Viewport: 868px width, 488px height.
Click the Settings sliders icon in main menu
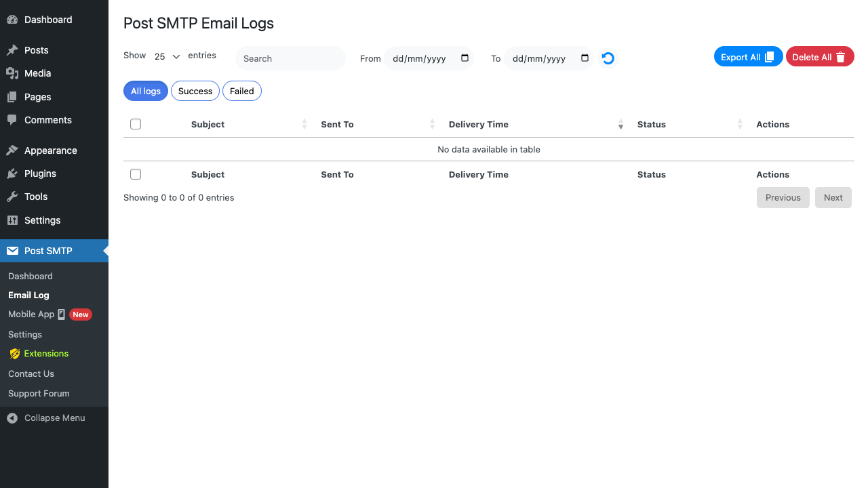point(12,220)
